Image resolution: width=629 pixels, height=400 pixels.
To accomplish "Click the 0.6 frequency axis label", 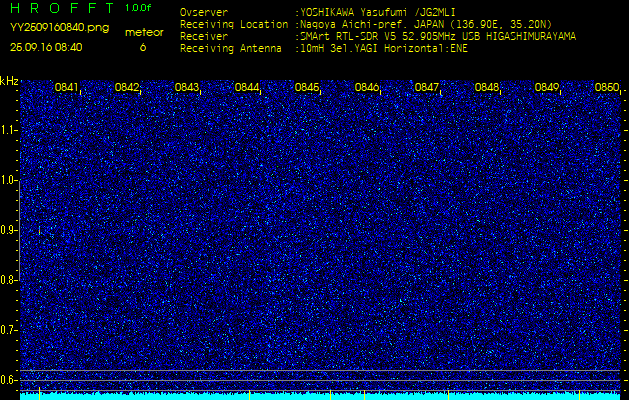I will [9, 380].
